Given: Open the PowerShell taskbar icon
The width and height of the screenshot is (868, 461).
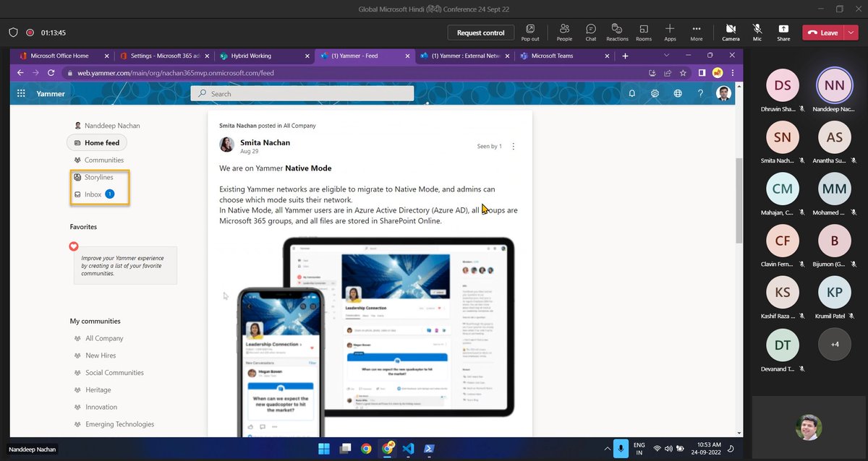Looking at the screenshot, I should [x=430, y=449].
